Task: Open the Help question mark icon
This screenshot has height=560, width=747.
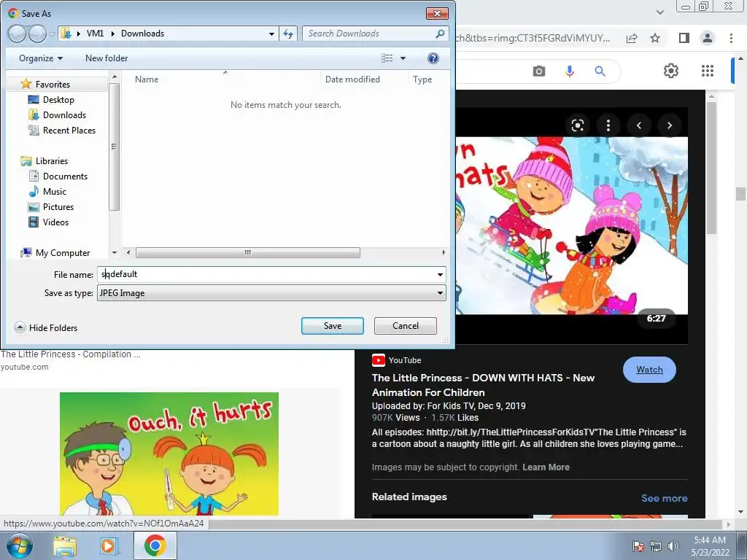Action: tap(433, 58)
